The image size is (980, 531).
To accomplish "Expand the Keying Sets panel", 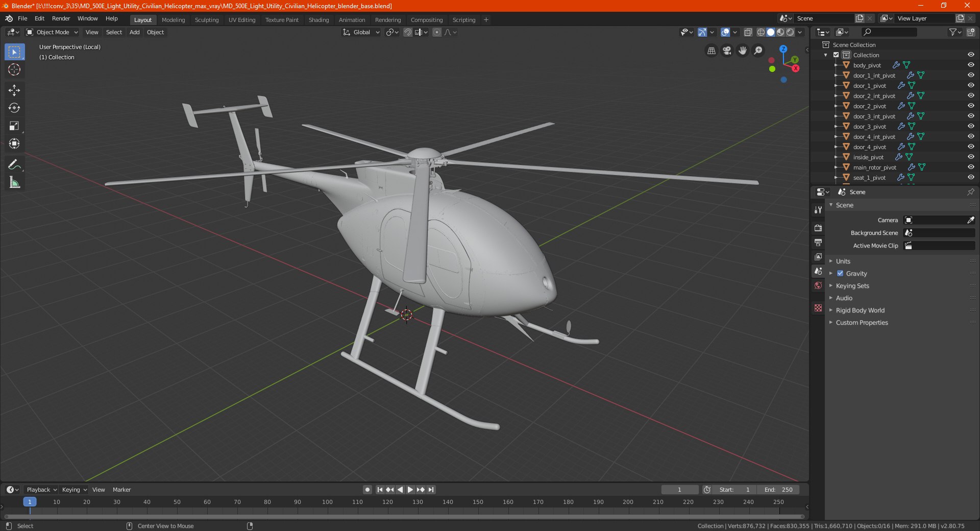I will (852, 286).
